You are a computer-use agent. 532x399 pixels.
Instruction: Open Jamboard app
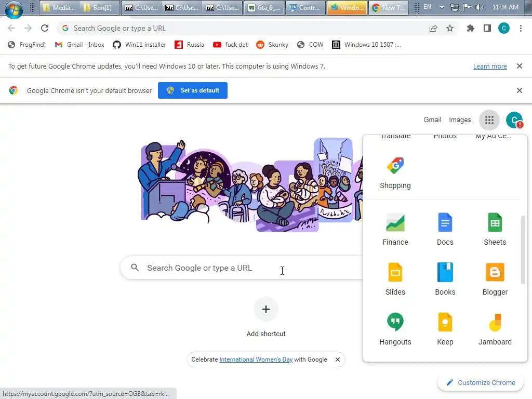click(x=495, y=329)
